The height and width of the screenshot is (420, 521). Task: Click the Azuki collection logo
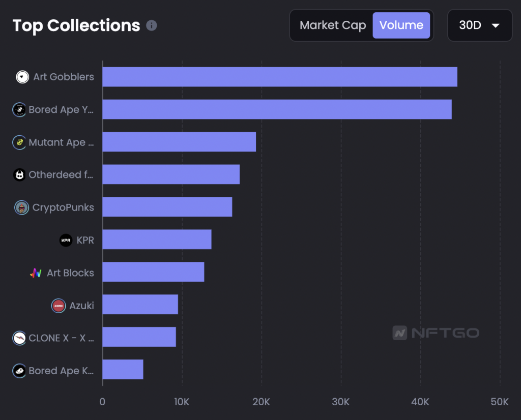point(59,306)
